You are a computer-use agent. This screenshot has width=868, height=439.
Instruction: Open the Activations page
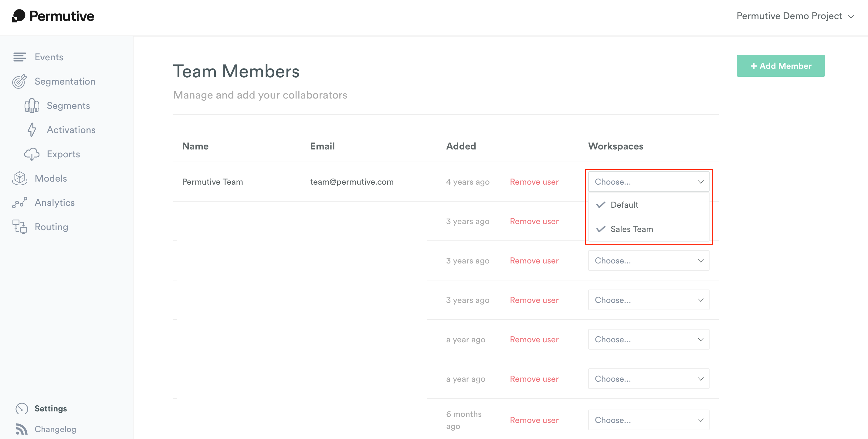pos(71,130)
